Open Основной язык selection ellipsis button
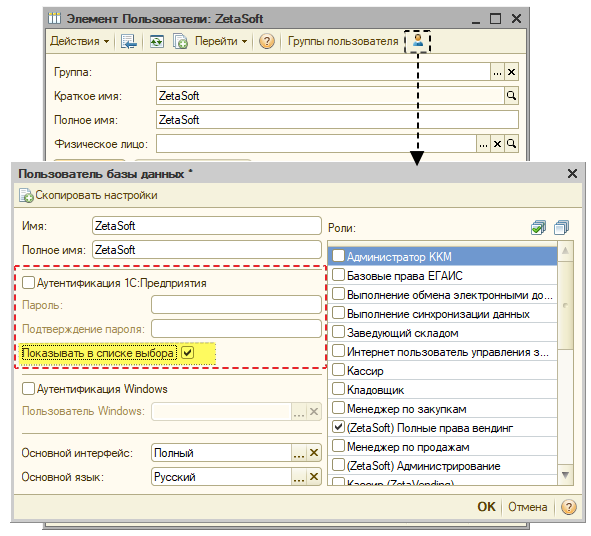 click(299, 477)
